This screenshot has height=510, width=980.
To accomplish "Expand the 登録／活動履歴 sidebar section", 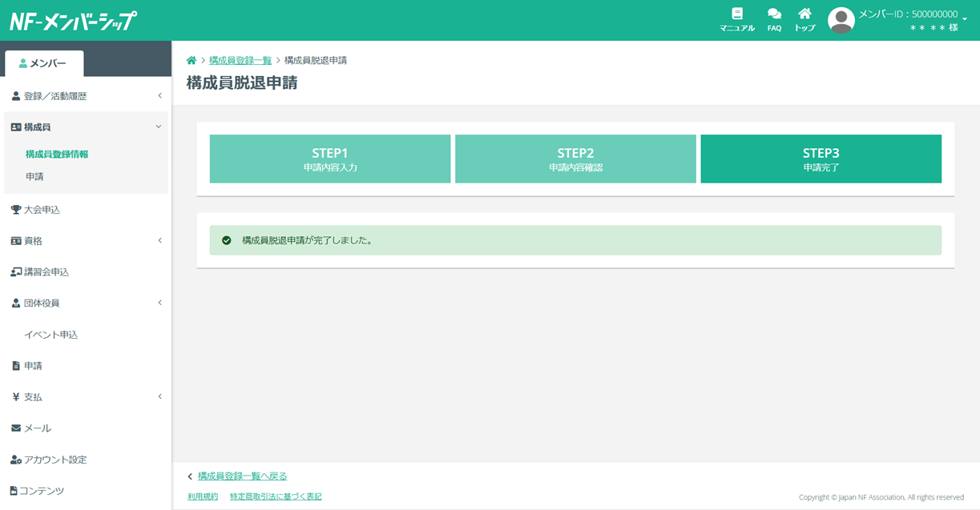I will pos(86,96).
